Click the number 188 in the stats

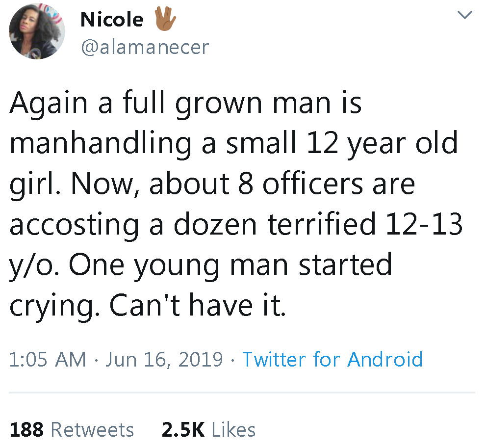[x=26, y=430]
